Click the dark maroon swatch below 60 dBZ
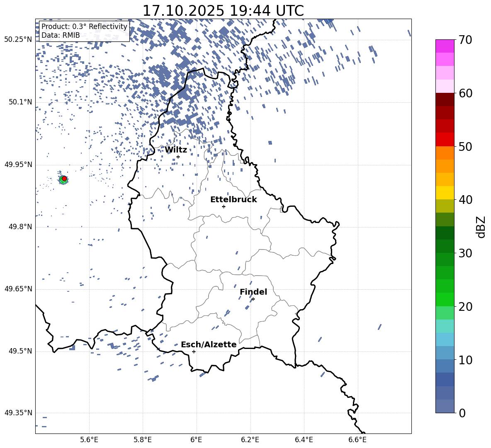491x448 pixels. 445,99
